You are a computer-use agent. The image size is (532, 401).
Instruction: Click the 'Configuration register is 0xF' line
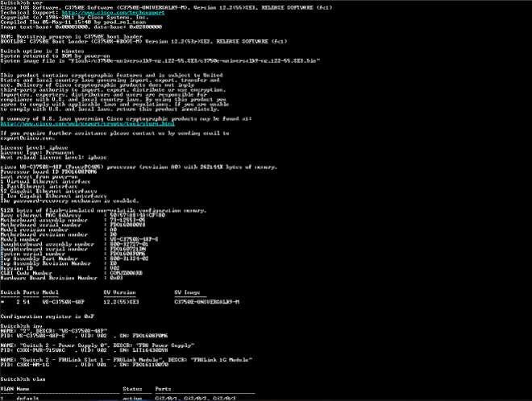[48, 316]
